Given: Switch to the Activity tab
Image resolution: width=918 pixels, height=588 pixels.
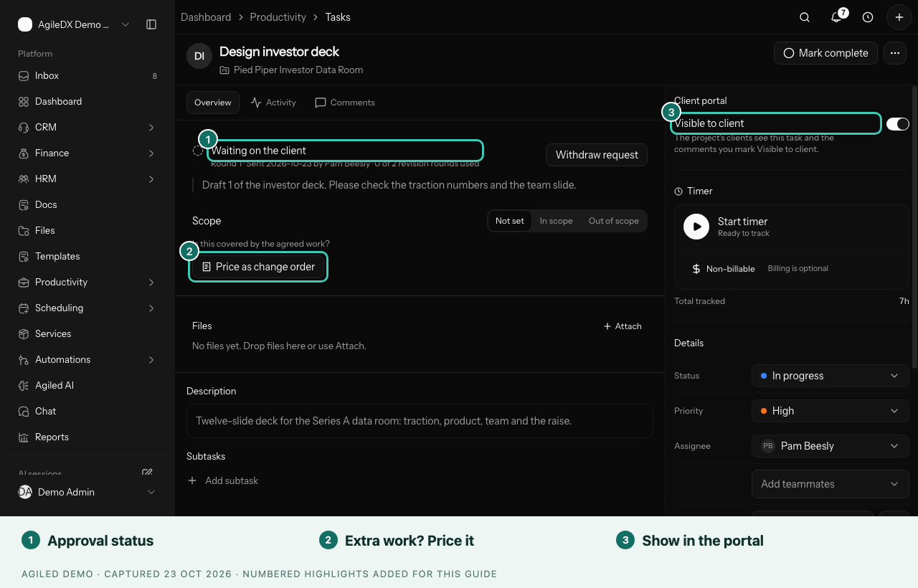Looking at the screenshot, I should point(273,103).
